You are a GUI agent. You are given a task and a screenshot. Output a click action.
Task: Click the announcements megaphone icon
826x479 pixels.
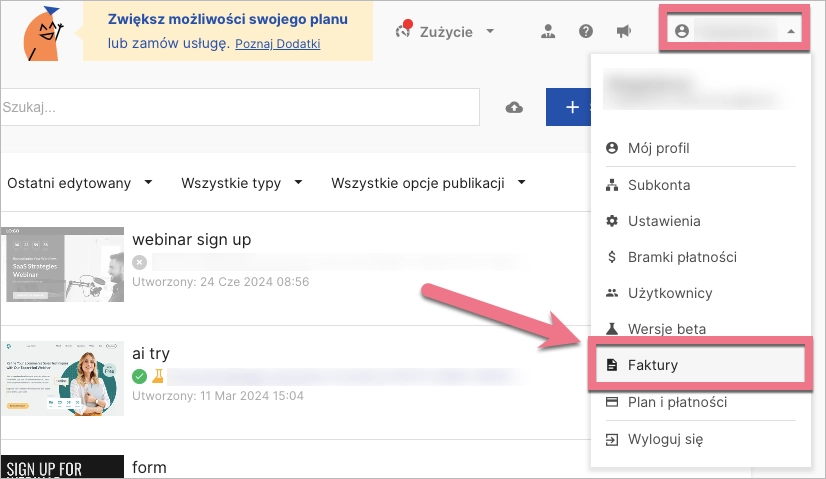pos(624,31)
